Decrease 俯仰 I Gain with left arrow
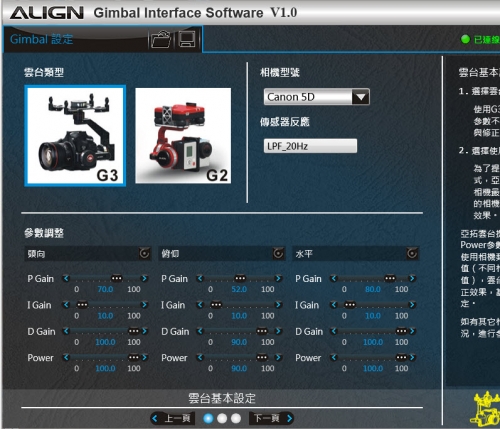The width and height of the screenshot is (500, 429). pyautogui.click(x=200, y=304)
